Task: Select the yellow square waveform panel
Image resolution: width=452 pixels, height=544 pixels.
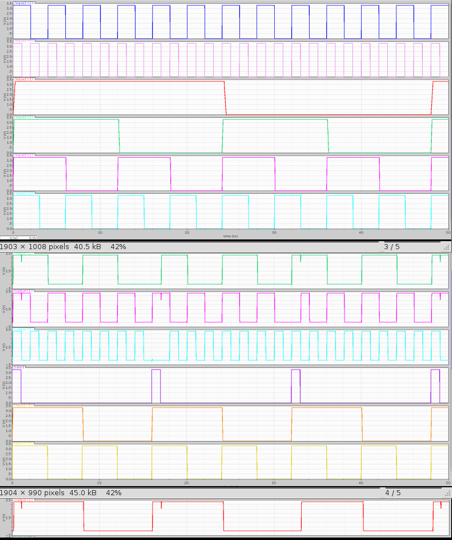Action: pyautogui.click(x=230, y=462)
